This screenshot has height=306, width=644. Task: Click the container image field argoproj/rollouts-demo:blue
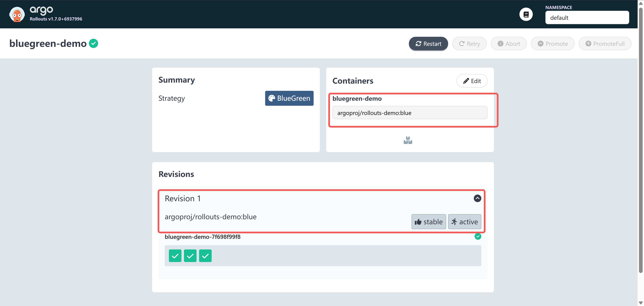(410, 113)
